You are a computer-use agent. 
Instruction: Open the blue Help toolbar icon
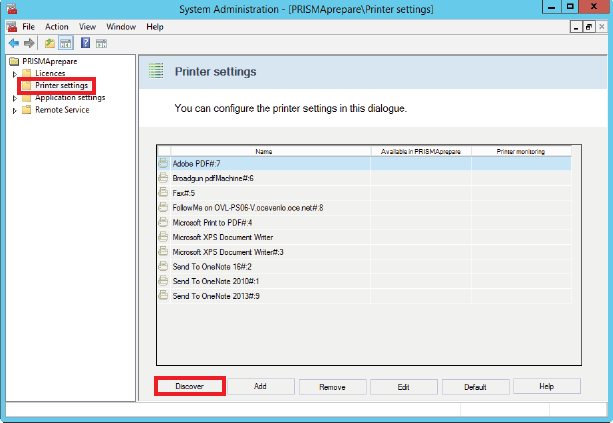pos(85,43)
